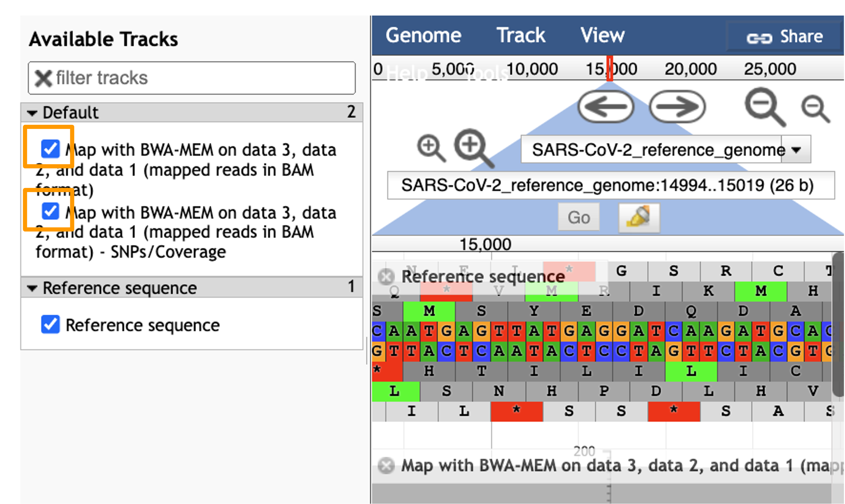
Task: Clear the filter tracks field with X
Action: coord(43,78)
